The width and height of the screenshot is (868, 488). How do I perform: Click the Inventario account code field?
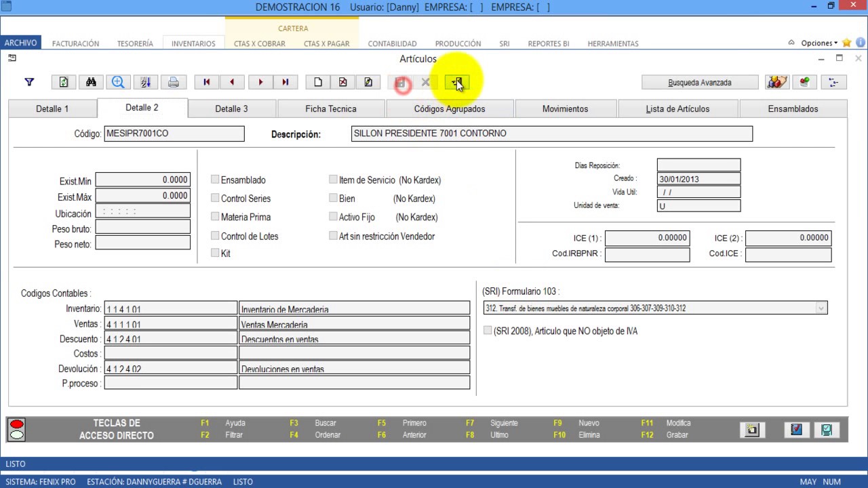click(171, 308)
